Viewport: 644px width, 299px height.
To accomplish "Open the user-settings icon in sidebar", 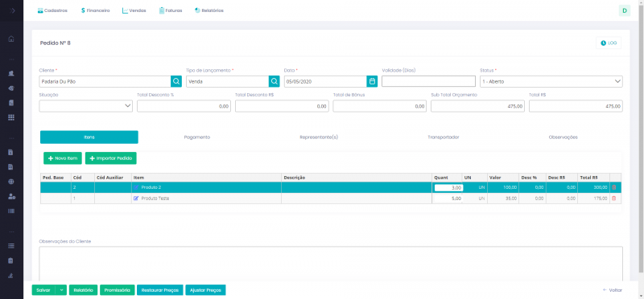I will point(11,196).
